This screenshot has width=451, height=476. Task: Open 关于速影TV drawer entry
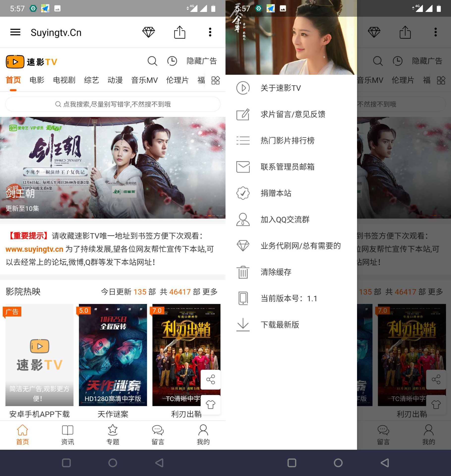pos(291,88)
